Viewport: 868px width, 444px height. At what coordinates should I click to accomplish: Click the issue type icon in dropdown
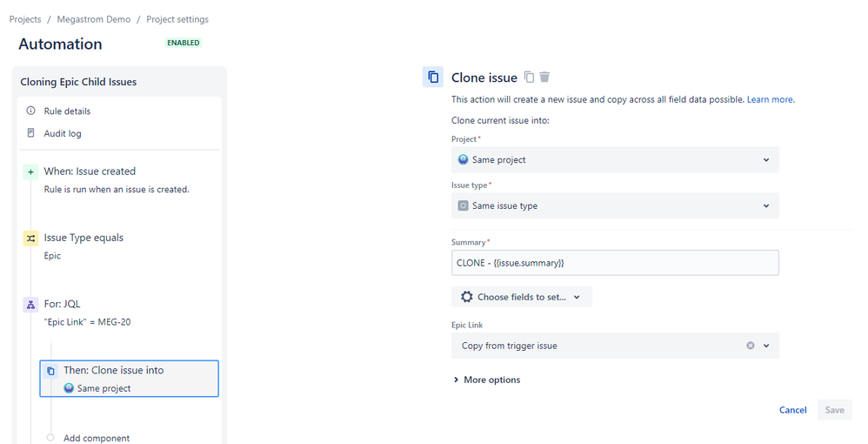[x=464, y=205]
